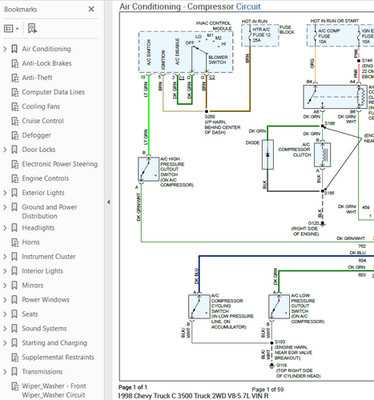Click the find current bookmark icon
The image size is (374, 400).
pos(32,28)
